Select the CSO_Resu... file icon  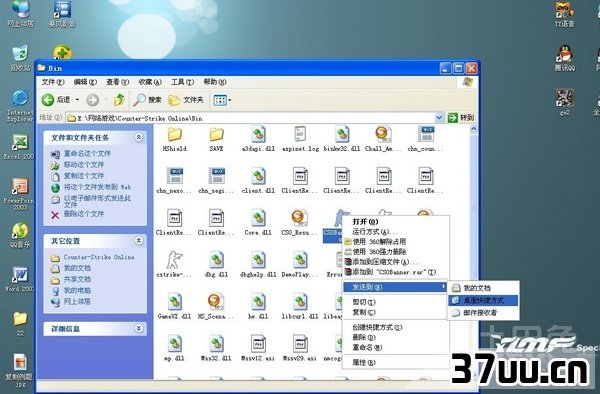point(300,218)
